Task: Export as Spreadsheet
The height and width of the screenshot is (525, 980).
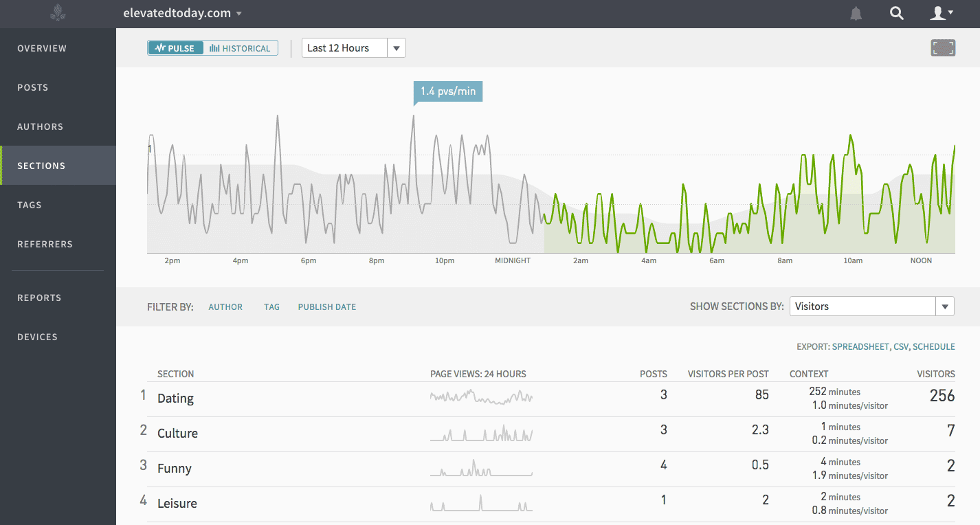Action: click(x=860, y=347)
